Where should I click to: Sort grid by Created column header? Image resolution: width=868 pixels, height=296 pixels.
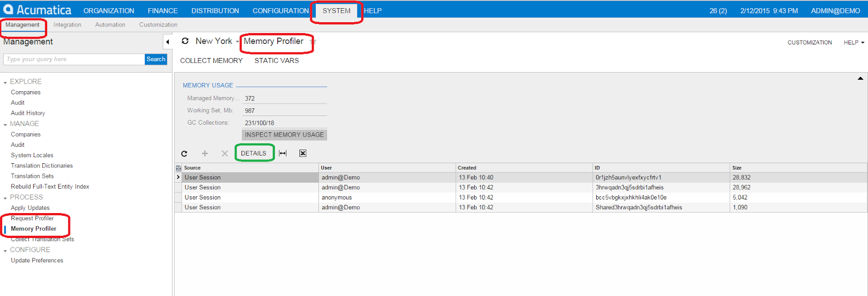point(524,168)
